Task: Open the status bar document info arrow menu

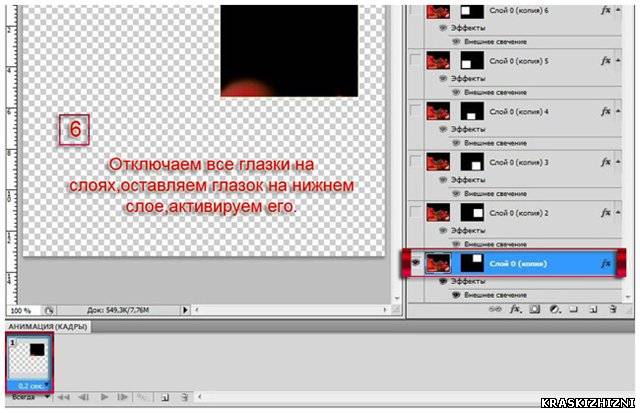Action: [185, 310]
